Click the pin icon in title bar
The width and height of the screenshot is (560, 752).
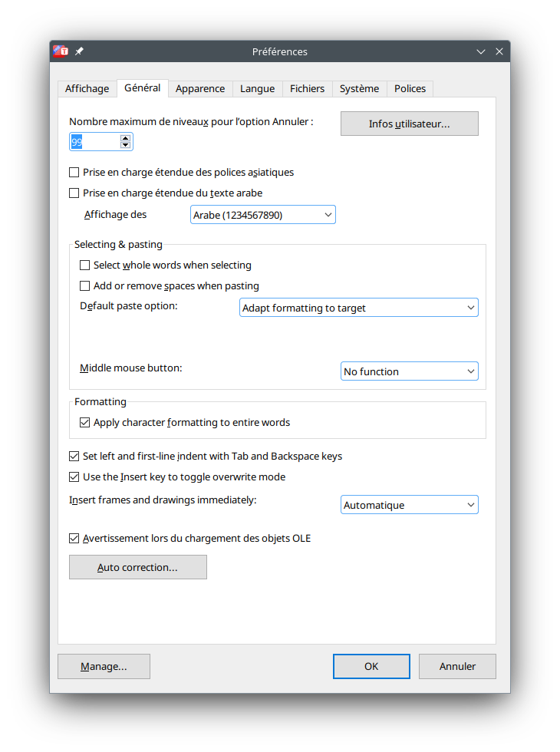tap(79, 51)
